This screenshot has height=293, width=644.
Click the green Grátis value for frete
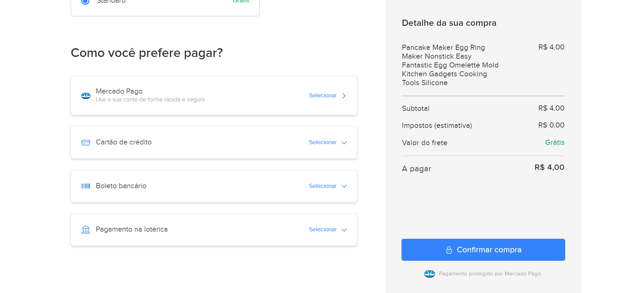pos(555,142)
